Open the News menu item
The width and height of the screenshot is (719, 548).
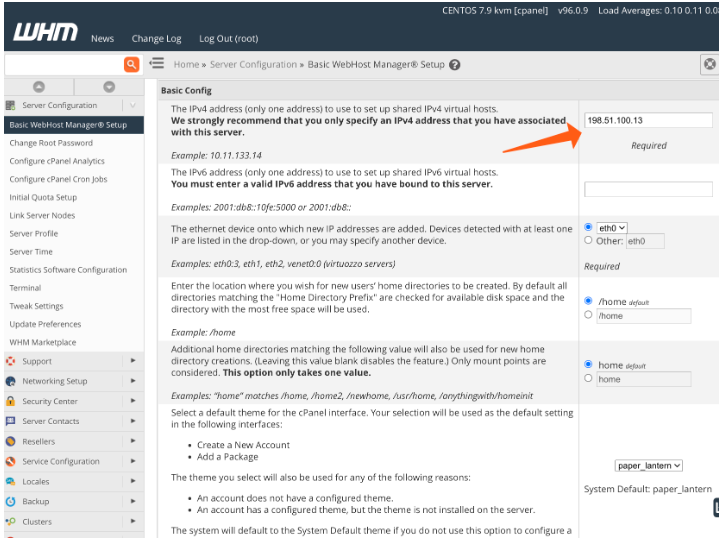tap(102, 39)
